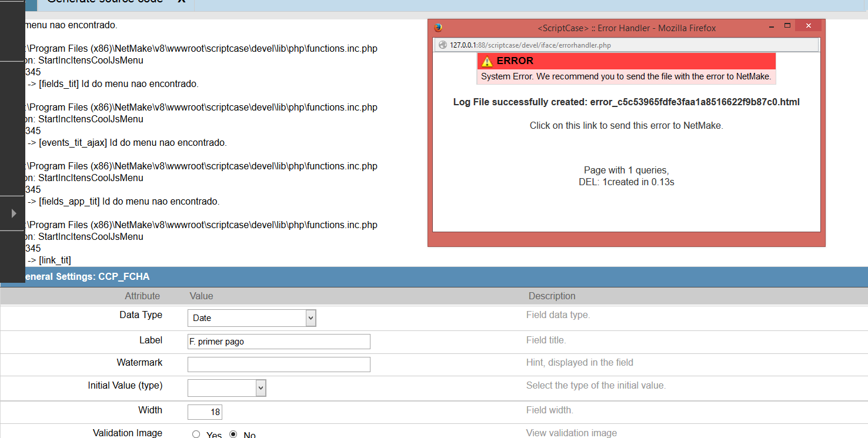Click the Width field showing 18
The width and height of the screenshot is (868, 438).
[x=205, y=412]
